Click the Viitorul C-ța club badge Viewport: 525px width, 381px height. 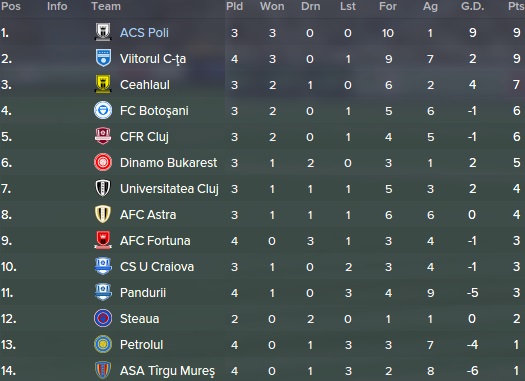(103, 58)
